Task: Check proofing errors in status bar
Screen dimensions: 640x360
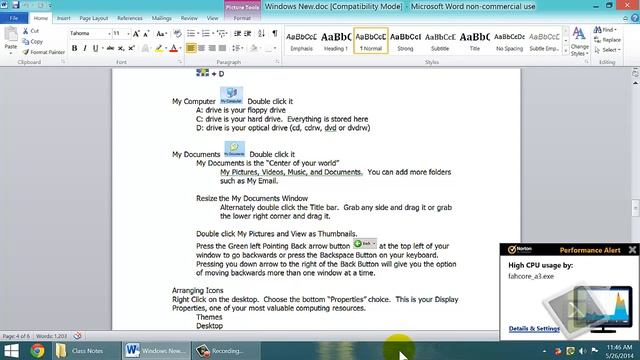Action: tap(77, 336)
